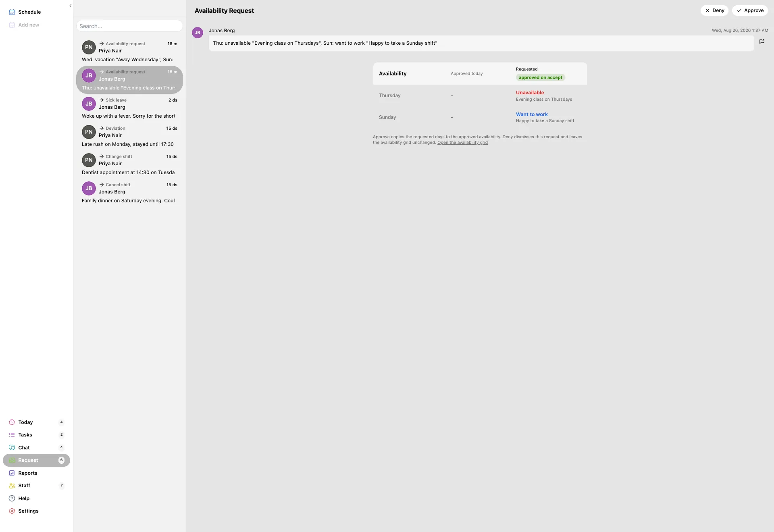Click JB avatar on the Cancel shift request

(89, 188)
